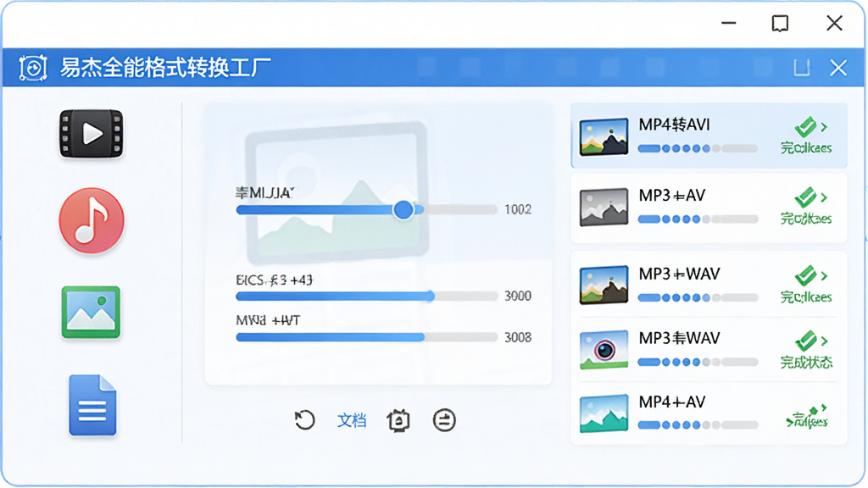Click the refresh circular arrow icon

point(304,420)
